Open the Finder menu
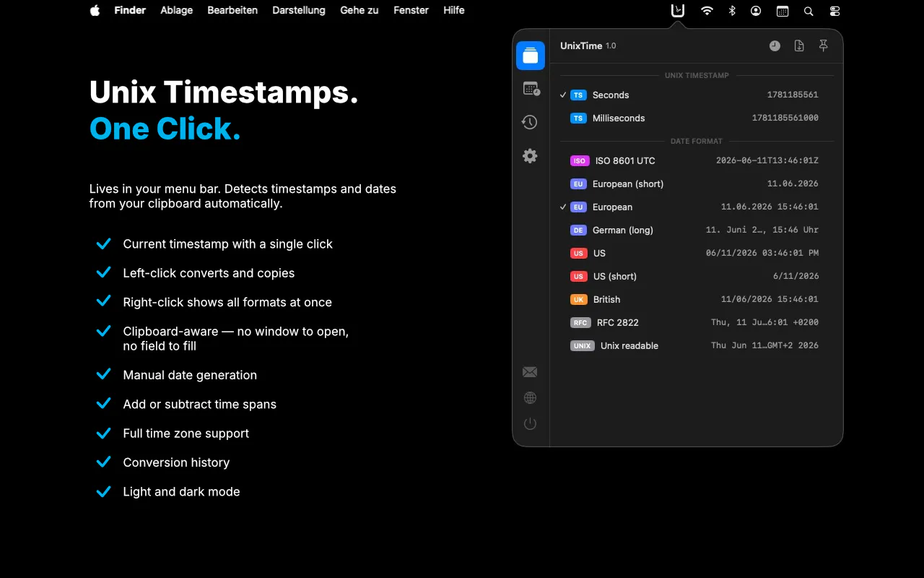Screen dimensions: 924x578 point(130,10)
